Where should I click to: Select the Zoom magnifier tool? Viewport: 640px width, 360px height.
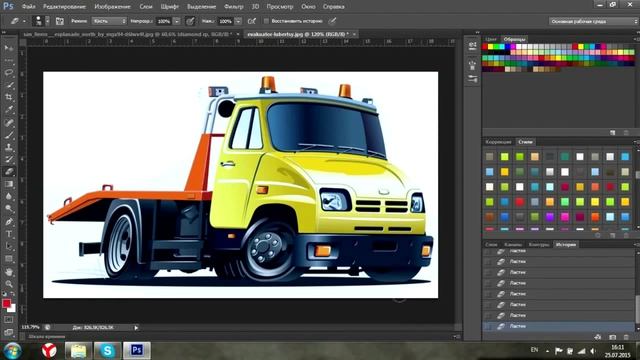[x=9, y=284]
